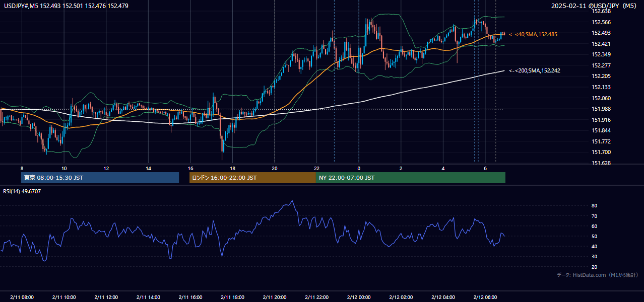Click RSI scale value 70
This screenshot has height=302, width=644.
point(595,216)
